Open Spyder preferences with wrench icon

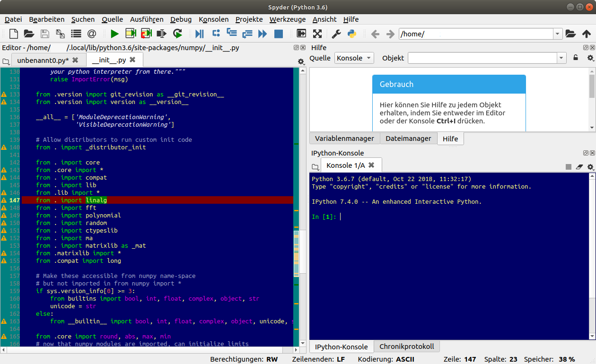click(x=336, y=34)
